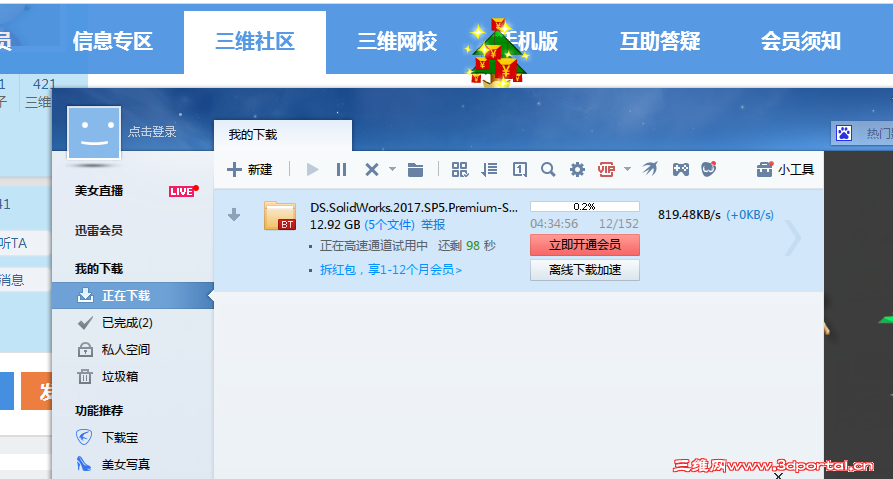Viewport: 893px width, 479px height.
Task: Click the face icon with red dot
Action: (708, 169)
